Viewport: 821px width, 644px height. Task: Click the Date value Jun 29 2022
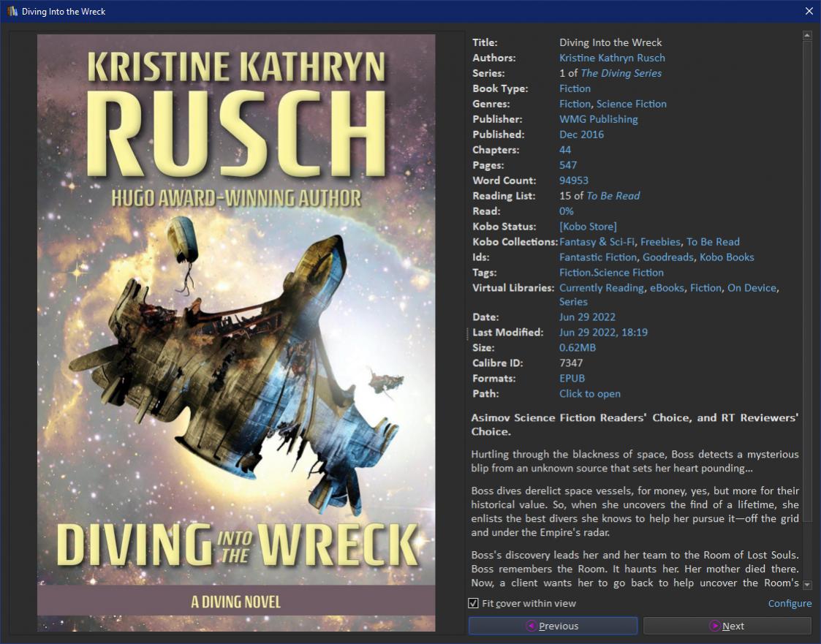point(587,317)
